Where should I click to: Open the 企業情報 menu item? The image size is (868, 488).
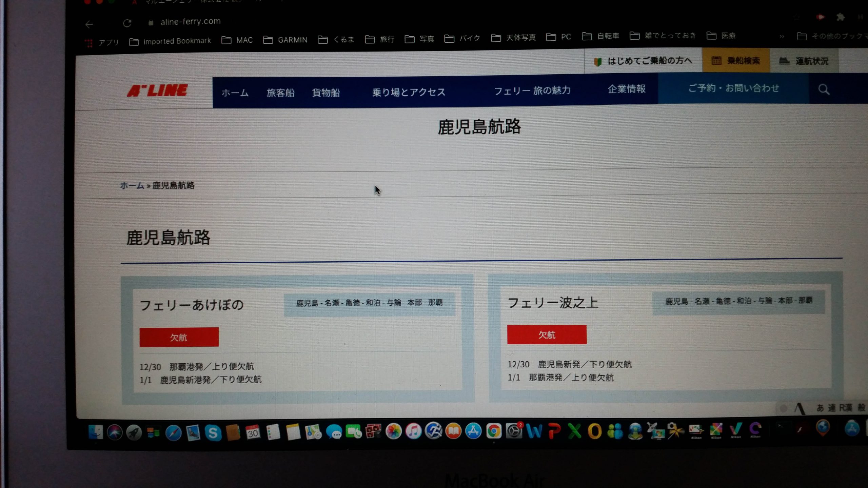(626, 89)
